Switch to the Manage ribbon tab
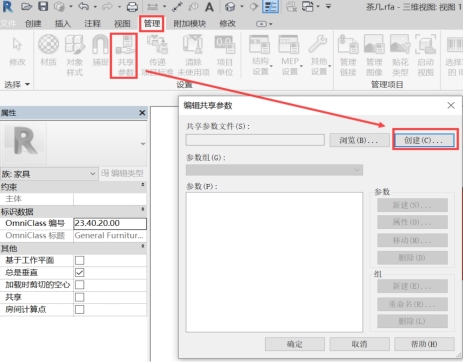463x362 pixels. pos(152,24)
